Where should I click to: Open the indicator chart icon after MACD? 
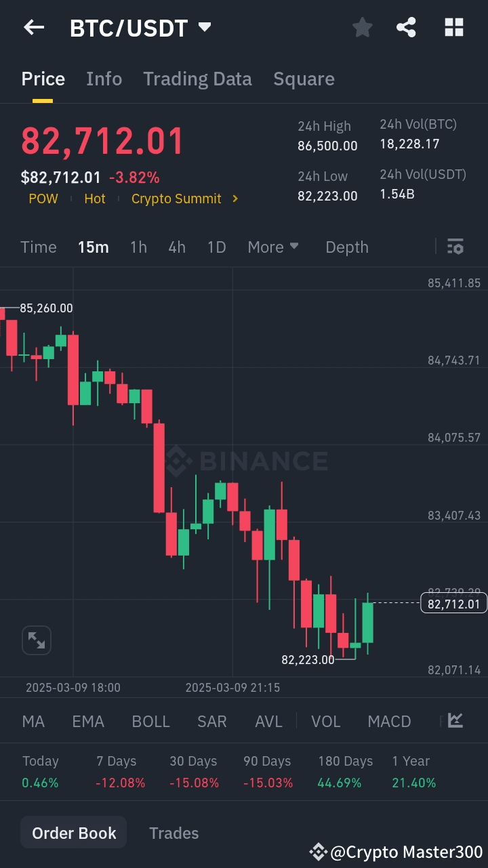[455, 721]
